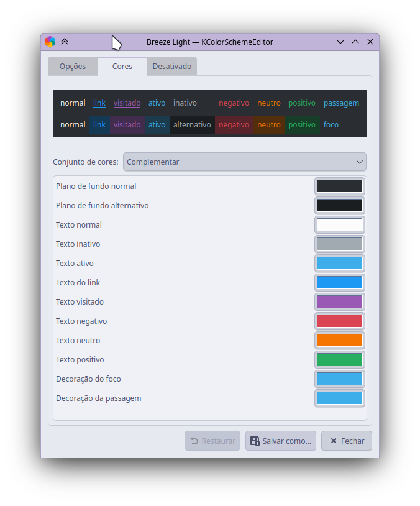Click the keep-above double chevron icon
This screenshot has height=506, width=420.
pyautogui.click(x=65, y=42)
